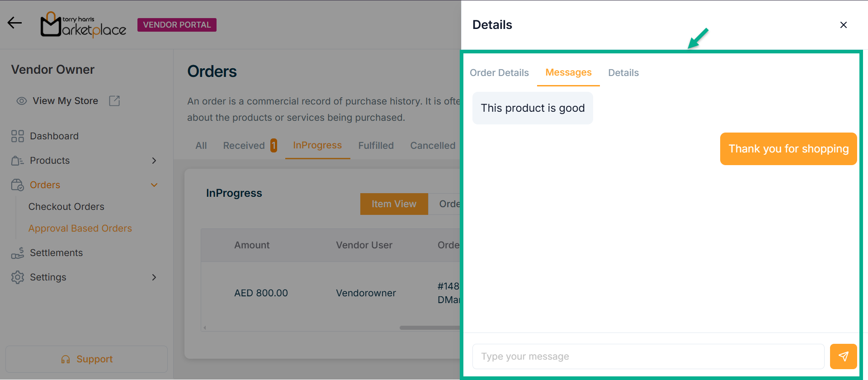Image resolution: width=868 pixels, height=380 pixels.
Task: Click the Support button
Action: [x=86, y=359]
